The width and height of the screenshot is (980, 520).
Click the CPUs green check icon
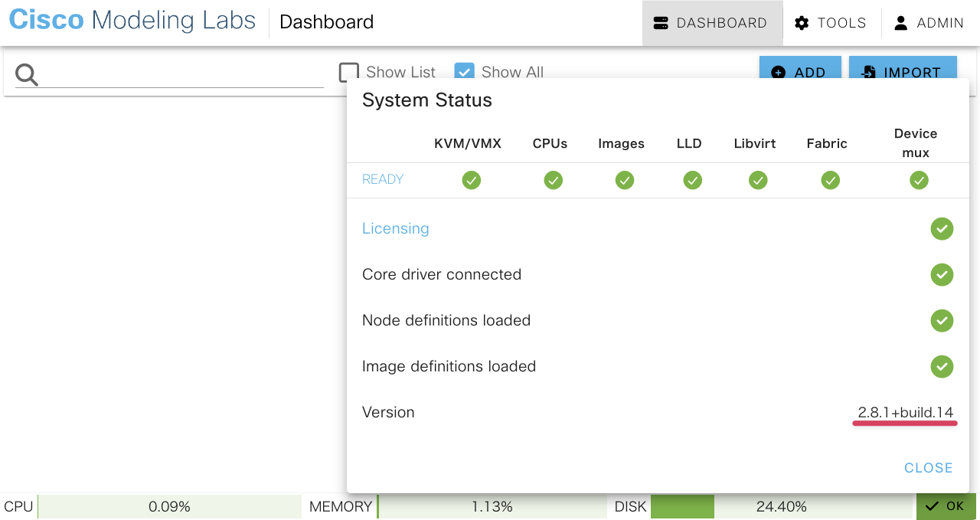[553, 180]
